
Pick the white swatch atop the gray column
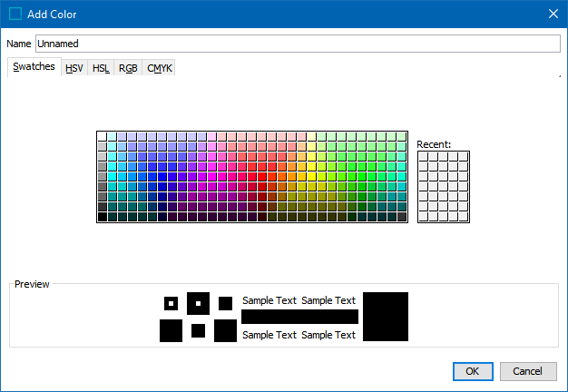pyautogui.click(x=103, y=137)
